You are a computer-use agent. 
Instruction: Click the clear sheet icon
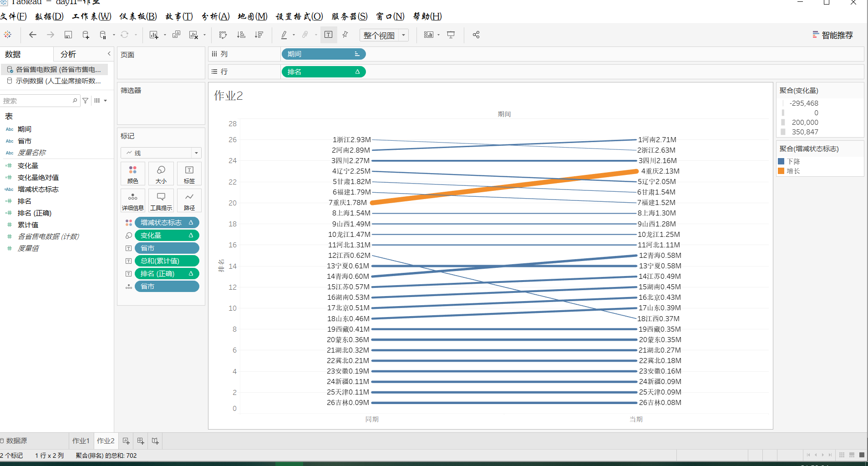[193, 35]
